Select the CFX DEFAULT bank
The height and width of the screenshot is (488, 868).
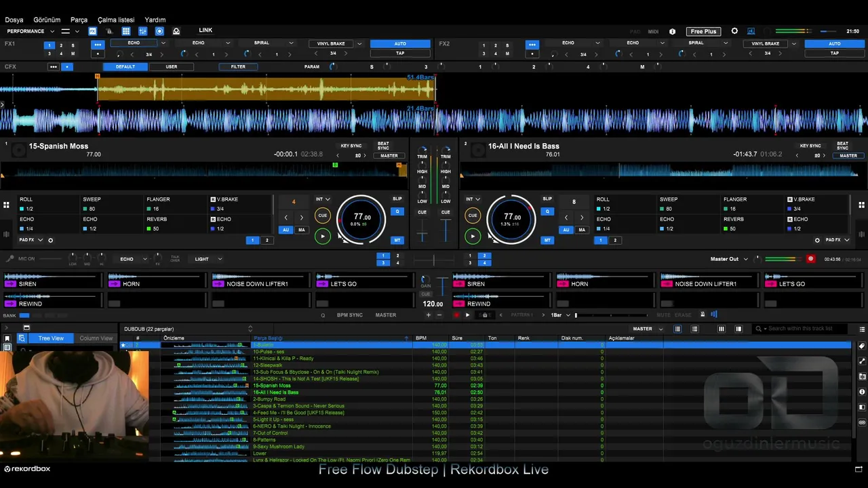click(x=125, y=66)
